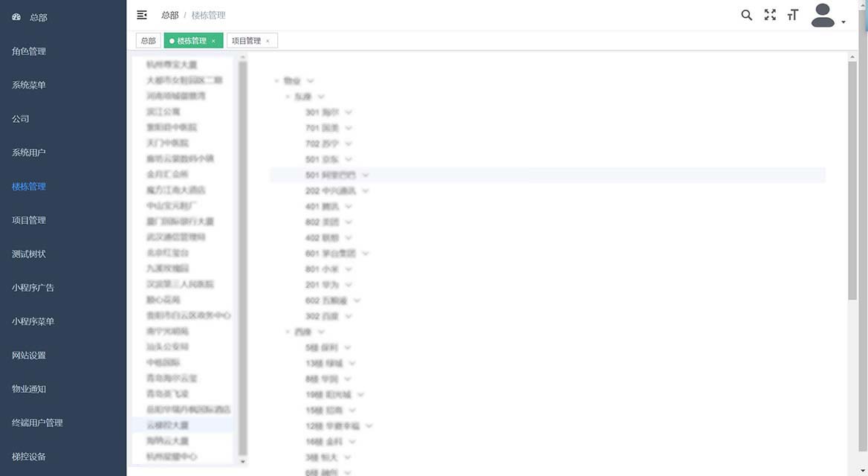
Task: Collapse the root 物业 tree node
Action: coord(276,80)
